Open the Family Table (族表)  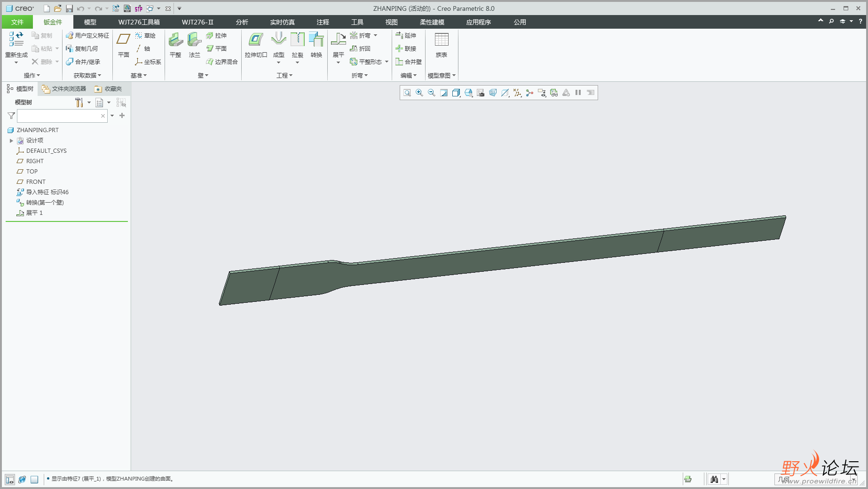(442, 45)
